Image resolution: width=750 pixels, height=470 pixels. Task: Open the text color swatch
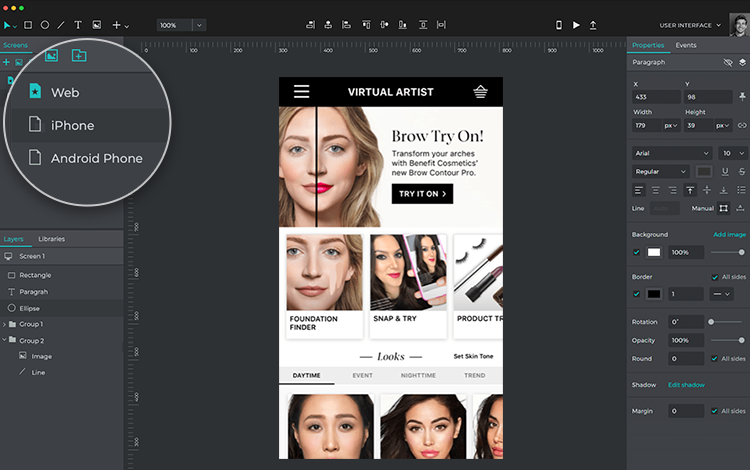[x=704, y=171]
